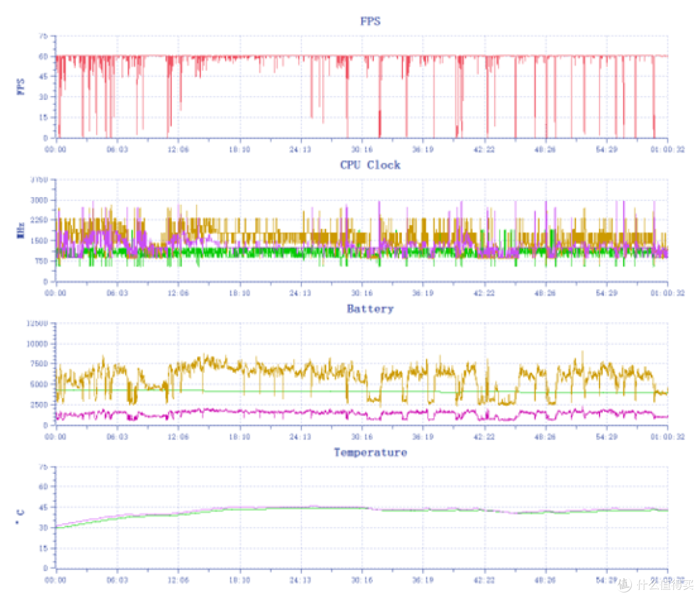Select the vertical FPS y-axis label
This screenshot has height=599, width=700.
(x=21, y=87)
